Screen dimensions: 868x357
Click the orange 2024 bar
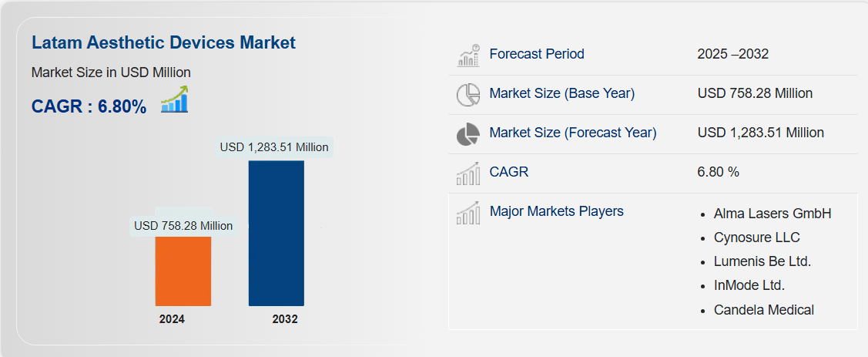(183, 270)
